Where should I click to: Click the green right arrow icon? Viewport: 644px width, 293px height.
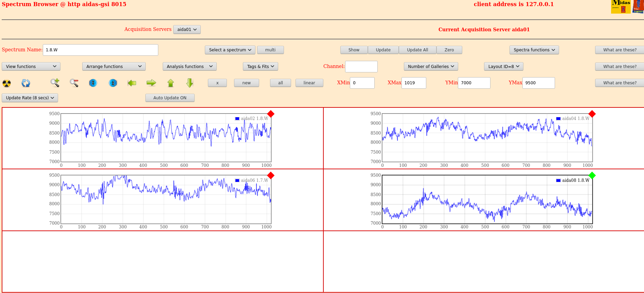[x=151, y=83]
